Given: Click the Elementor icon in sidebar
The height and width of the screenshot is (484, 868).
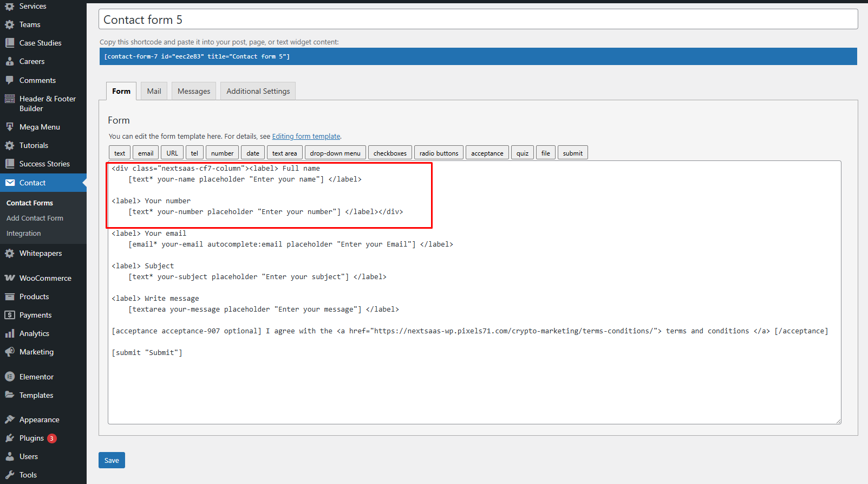Looking at the screenshot, I should 10,377.
